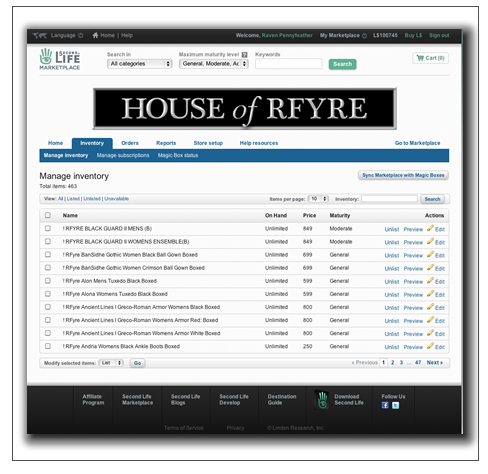Check the Andria Womens Black Ankle Boots row
Screen dimensions: 488x474
(x=48, y=346)
